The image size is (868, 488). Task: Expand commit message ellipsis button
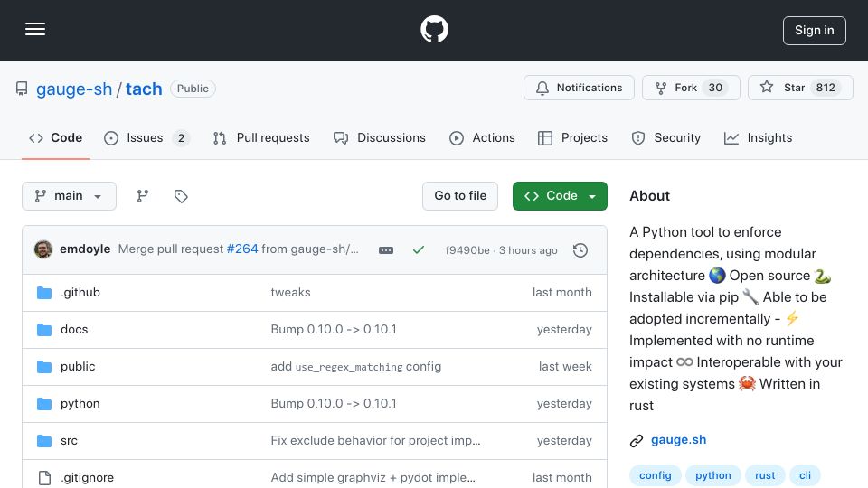386,250
